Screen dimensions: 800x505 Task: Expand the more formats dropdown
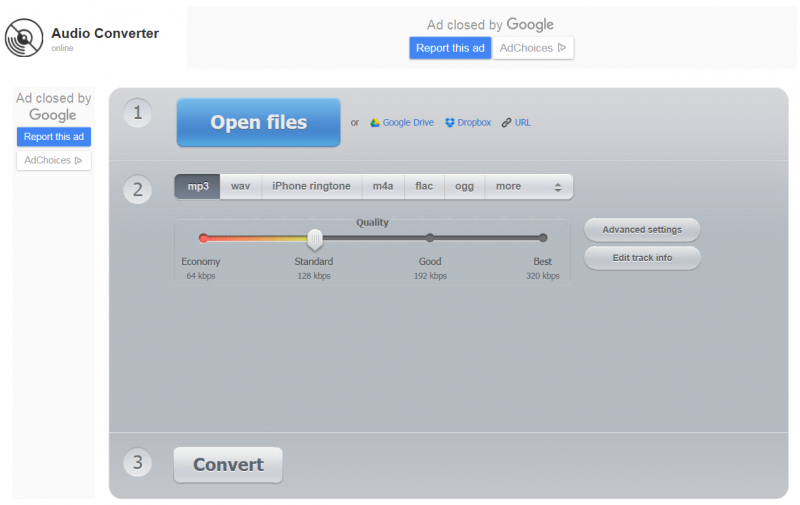click(x=529, y=186)
